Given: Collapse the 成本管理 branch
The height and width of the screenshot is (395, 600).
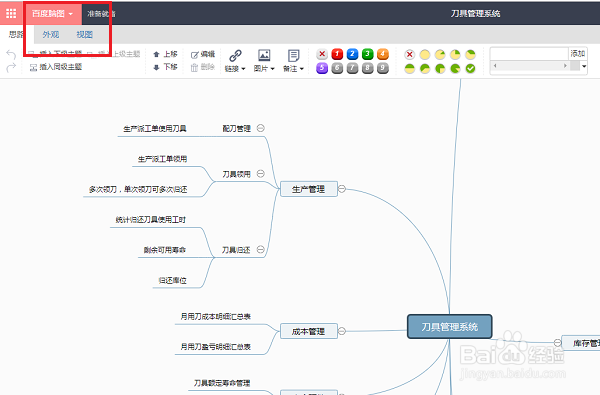Looking at the screenshot, I should coord(342,331).
